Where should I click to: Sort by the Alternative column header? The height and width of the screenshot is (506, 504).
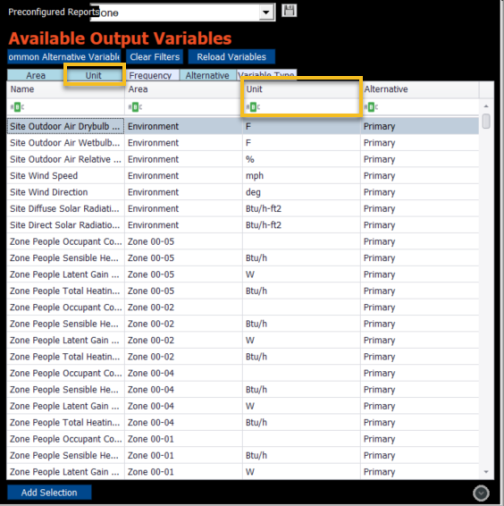coord(420,89)
